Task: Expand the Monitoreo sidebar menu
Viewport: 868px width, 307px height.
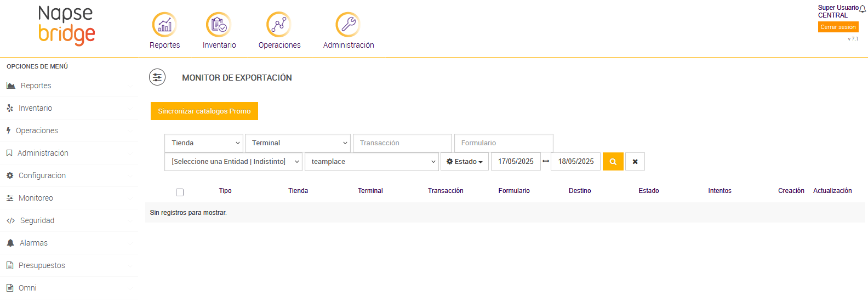Action: coord(69,198)
